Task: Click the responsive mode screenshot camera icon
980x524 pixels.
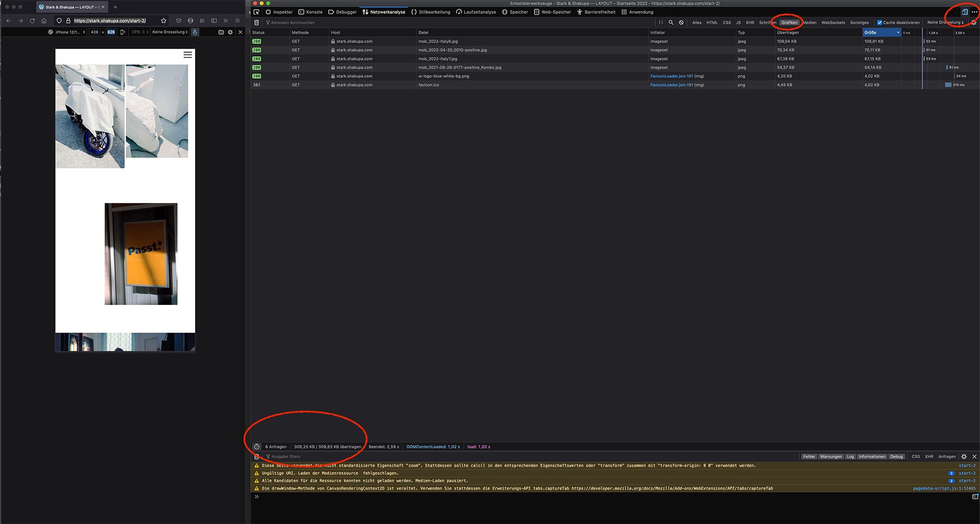Action: [221, 32]
